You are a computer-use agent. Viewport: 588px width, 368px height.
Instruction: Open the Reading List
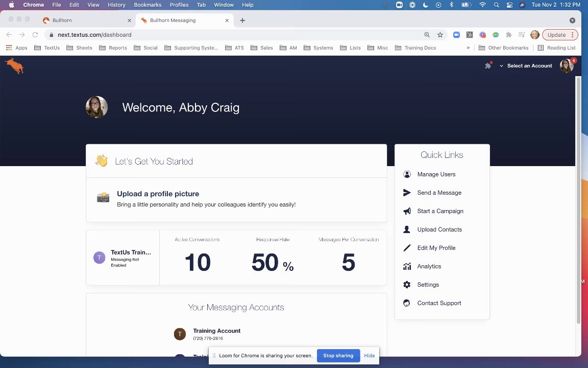click(556, 48)
